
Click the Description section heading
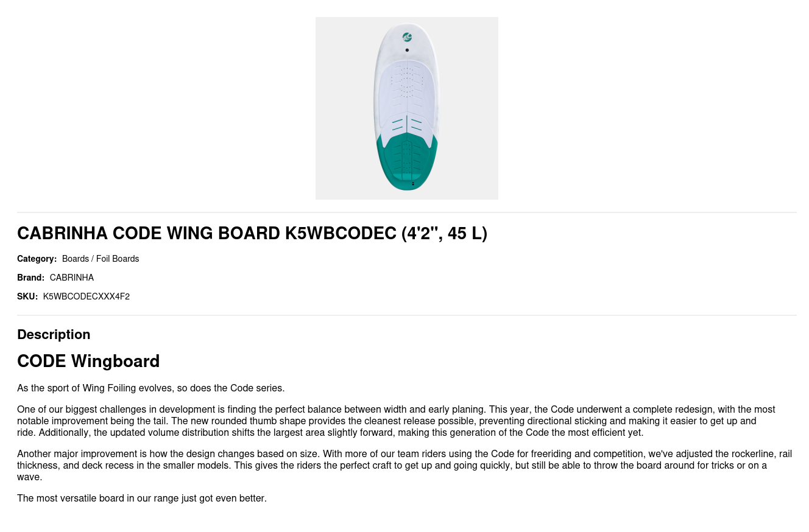tap(54, 334)
